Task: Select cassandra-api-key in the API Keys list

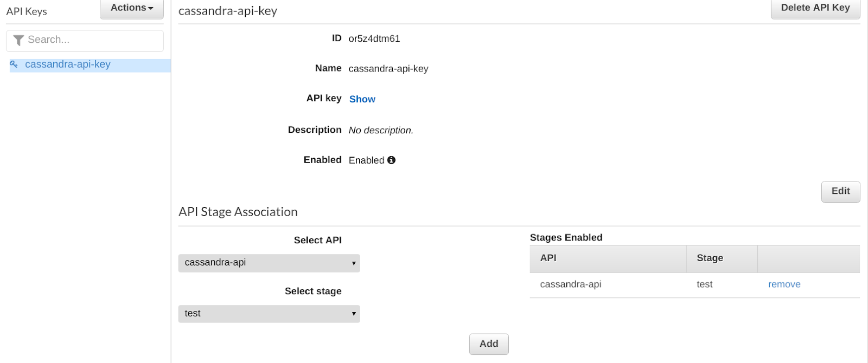Action: pyautogui.click(x=68, y=64)
